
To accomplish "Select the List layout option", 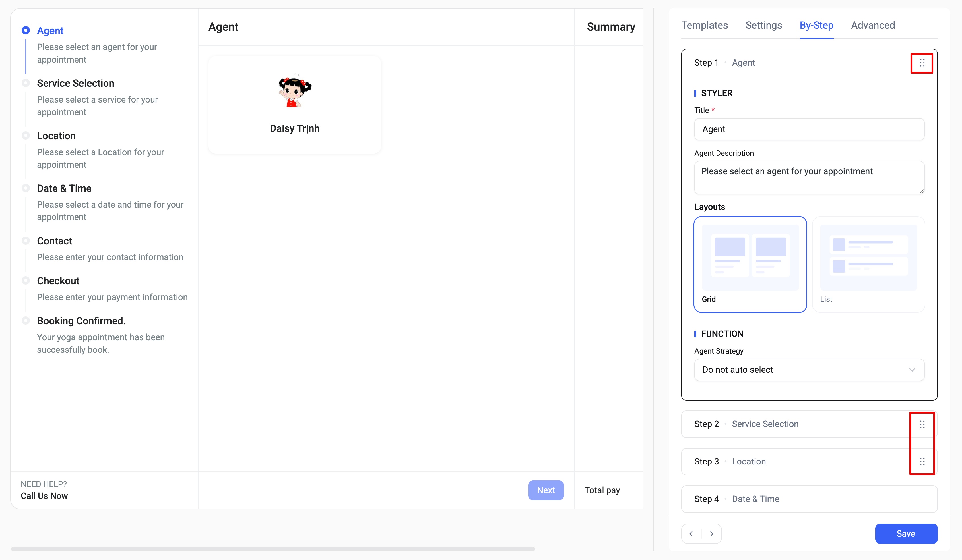I will [868, 264].
